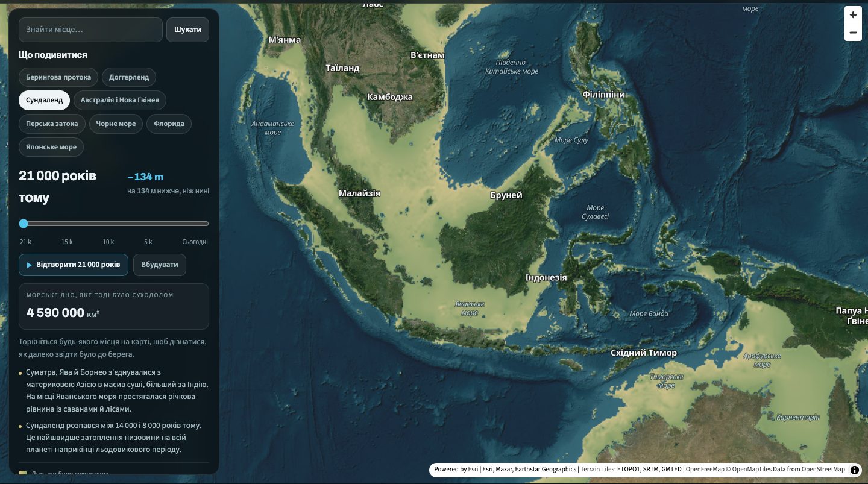Jump to the "15 k" timeline mark

pos(67,242)
